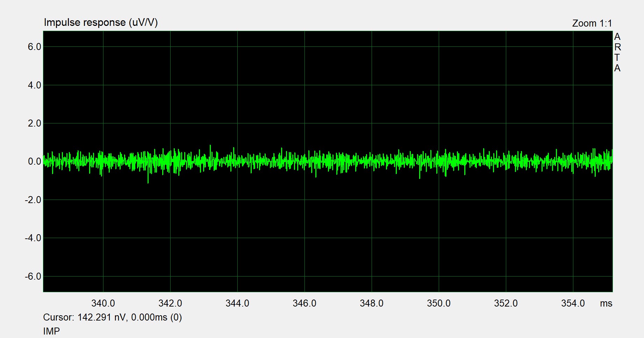Select the -6.0 y-axis label
This screenshot has height=338, width=644.
[x=33, y=276]
